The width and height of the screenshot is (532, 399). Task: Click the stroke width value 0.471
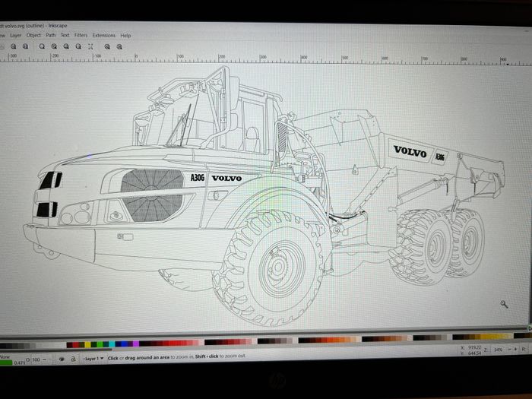(x=20, y=363)
